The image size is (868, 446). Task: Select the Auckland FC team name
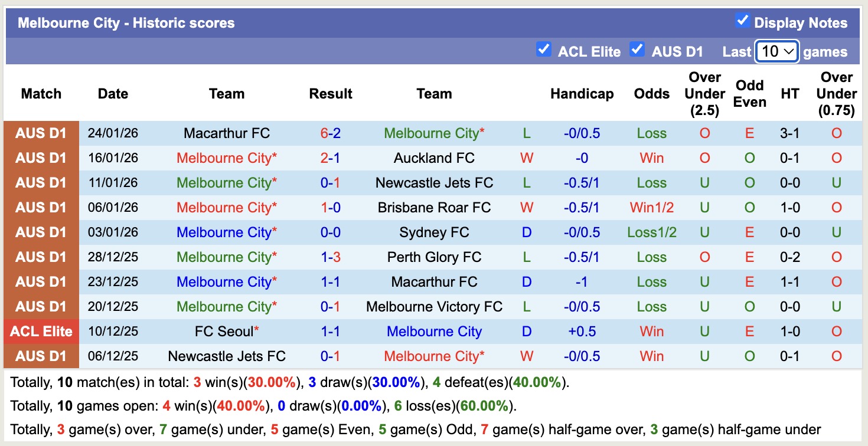click(x=434, y=158)
